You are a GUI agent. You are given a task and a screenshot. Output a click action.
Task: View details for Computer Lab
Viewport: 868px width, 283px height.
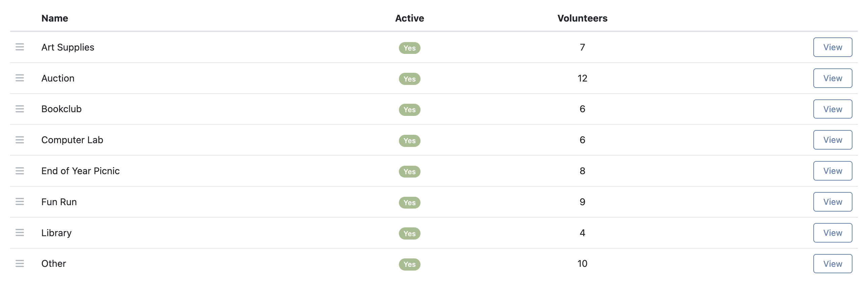(833, 140)
